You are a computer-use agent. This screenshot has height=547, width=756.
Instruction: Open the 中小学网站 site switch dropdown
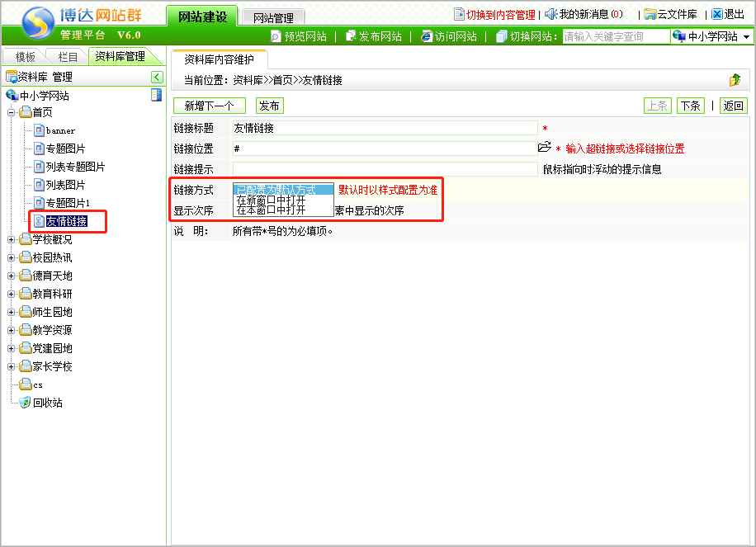pyautogui.click(x=711, y=36)
